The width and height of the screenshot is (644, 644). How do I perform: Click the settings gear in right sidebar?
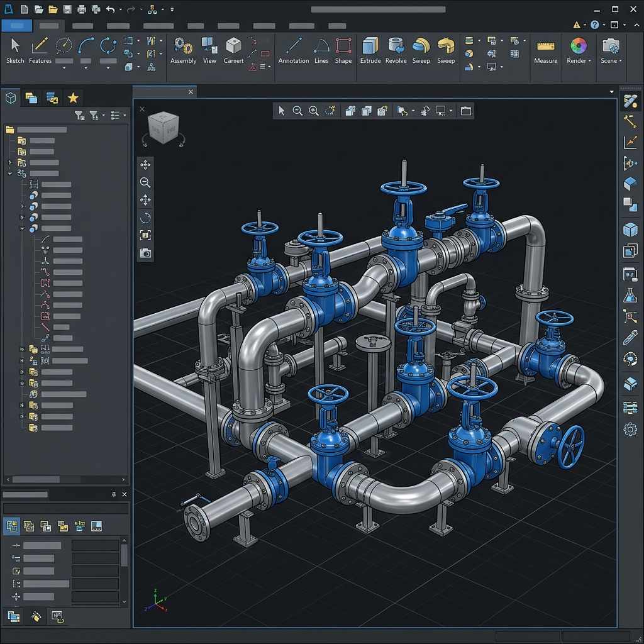(x=630, y=429)
